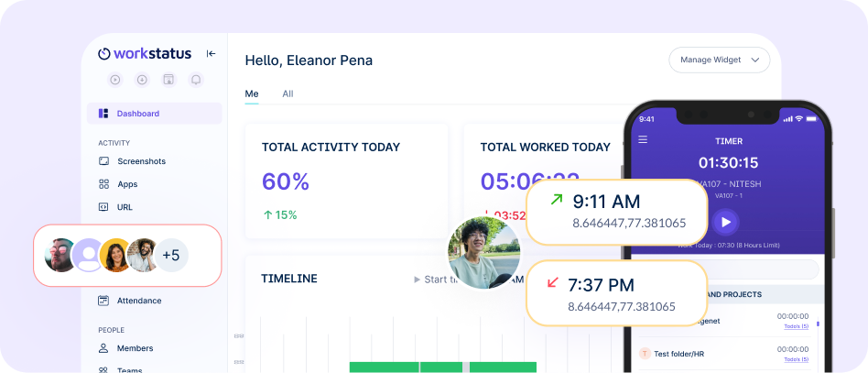Open Attendance in the sidebar
Image resolution: width=868 pixels, height=373 pixels.
pyautogui.click(x=139, y=301)
